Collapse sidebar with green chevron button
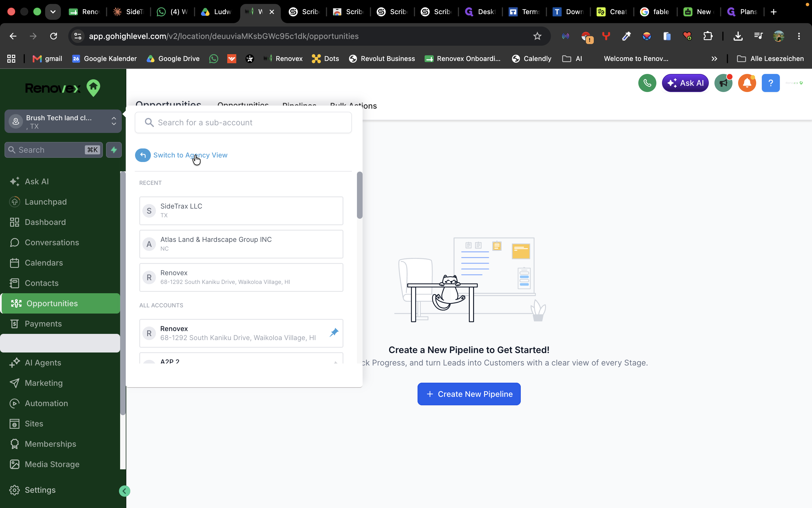Viewport: 812px width, 508px height. coord(125,491)
